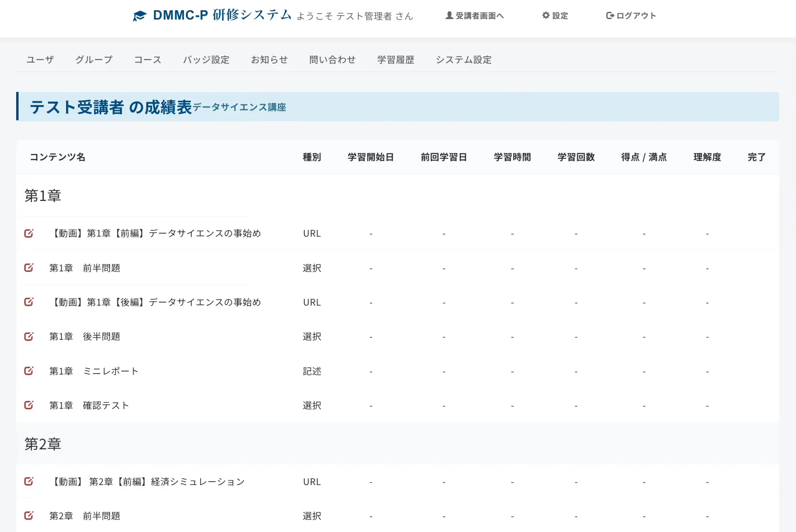Open 設定 with gear icon
Viewport: 796px width, 532px height.
pyautogui.click(x=555, y=16)
